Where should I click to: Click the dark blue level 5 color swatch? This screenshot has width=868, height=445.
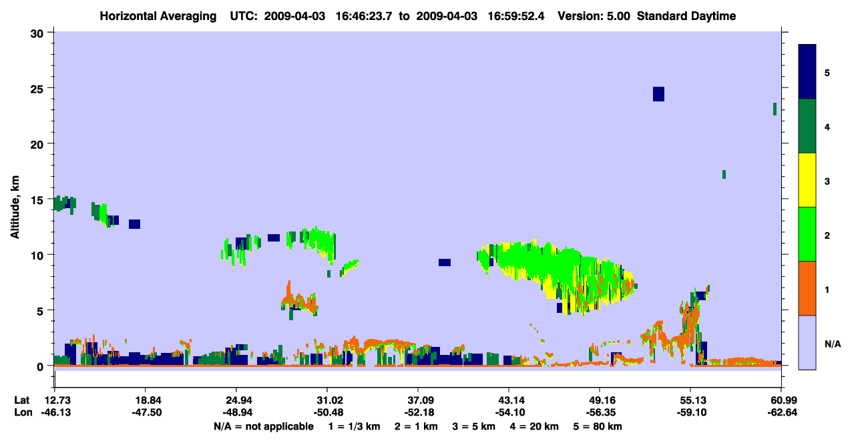pos(808,72)
